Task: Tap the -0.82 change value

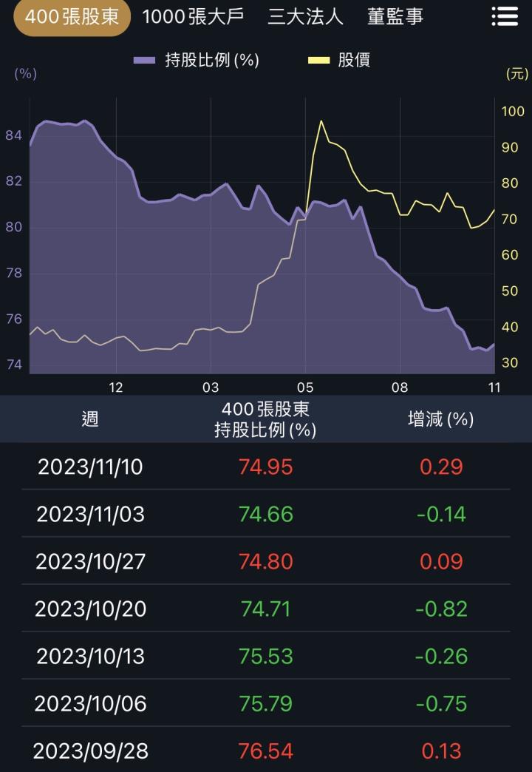Action: click(441, 609)
